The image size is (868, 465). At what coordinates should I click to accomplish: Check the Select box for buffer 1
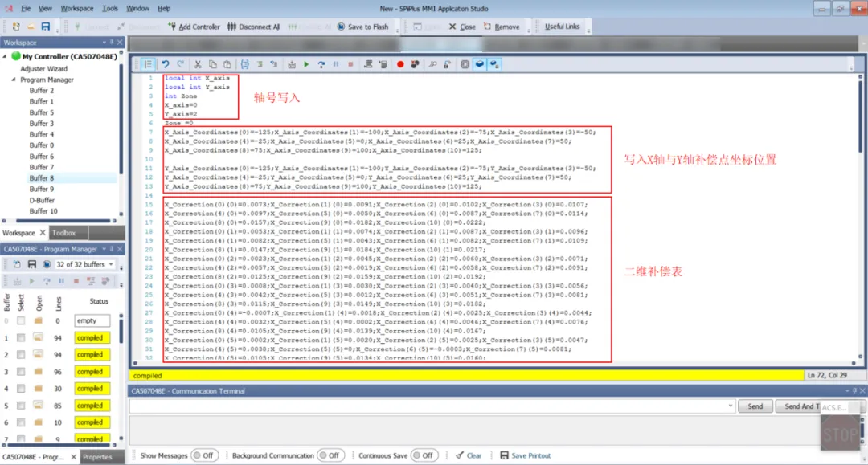tap(22, 337)
